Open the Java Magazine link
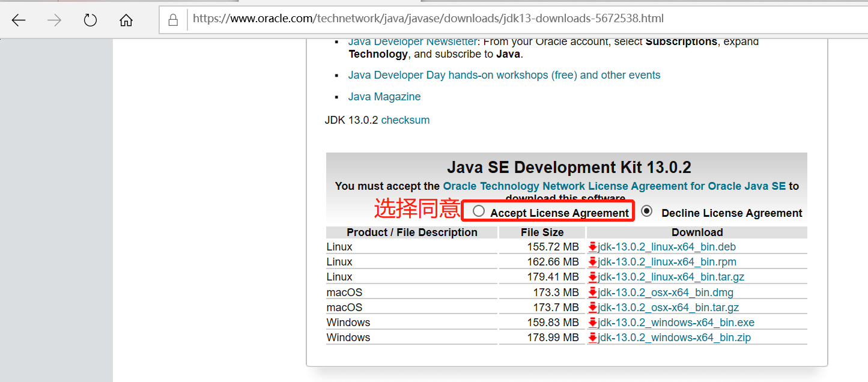Screen dimensions: 868x382 (x=384, y=97)
